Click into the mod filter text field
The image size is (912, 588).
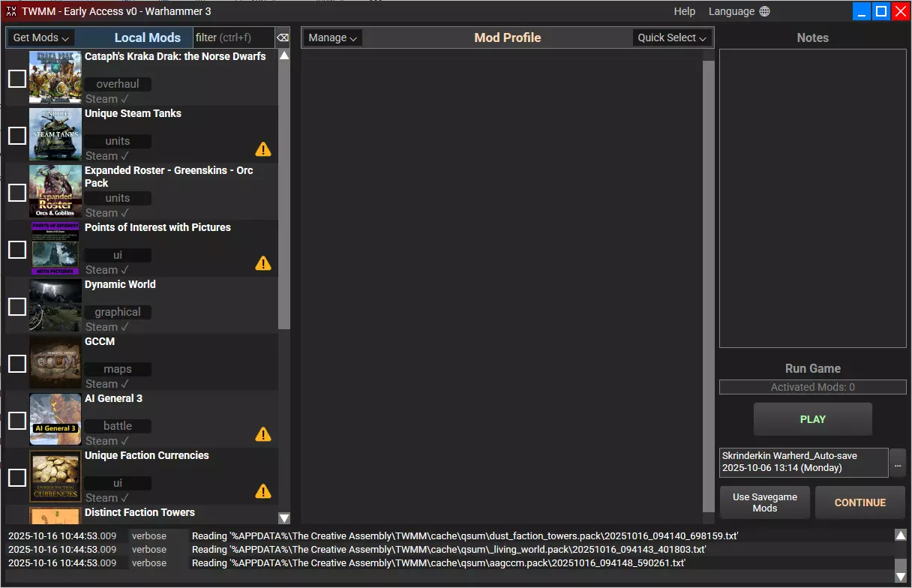coord(232,37)
